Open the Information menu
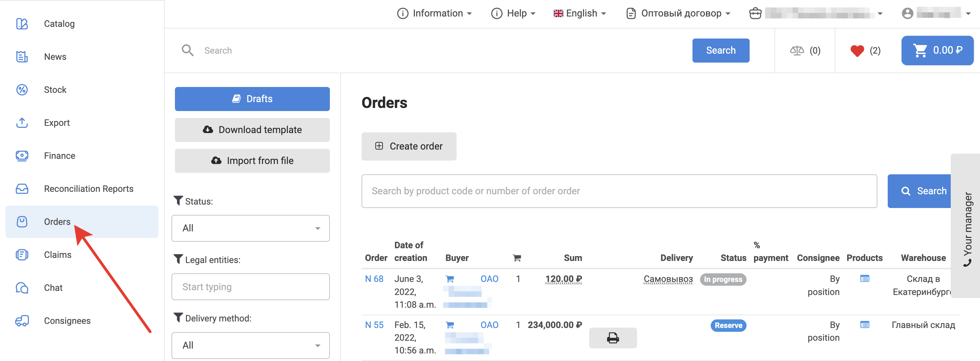The height and width of the screenshot is (361, 980). [434, 13]
